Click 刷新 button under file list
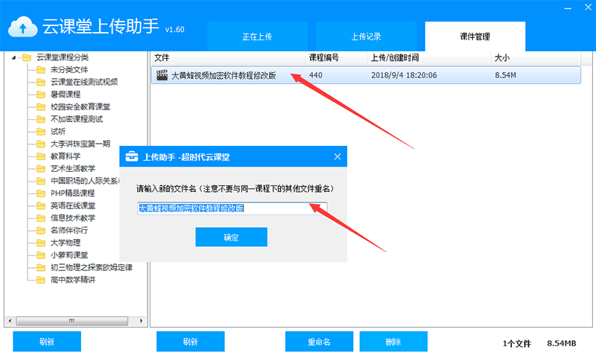The height and width of the screenshot is (364, 596). tap(191, 342)
